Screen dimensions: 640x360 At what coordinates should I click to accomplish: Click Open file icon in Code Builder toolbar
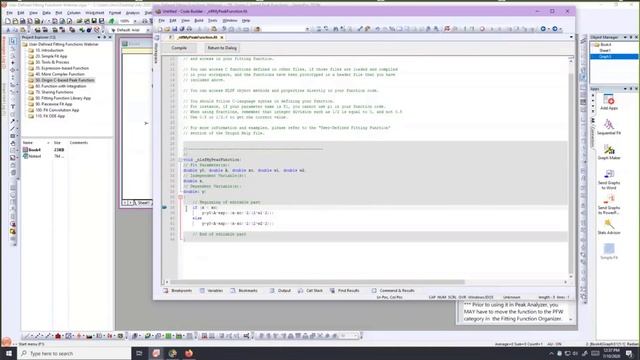pos(167,29)
